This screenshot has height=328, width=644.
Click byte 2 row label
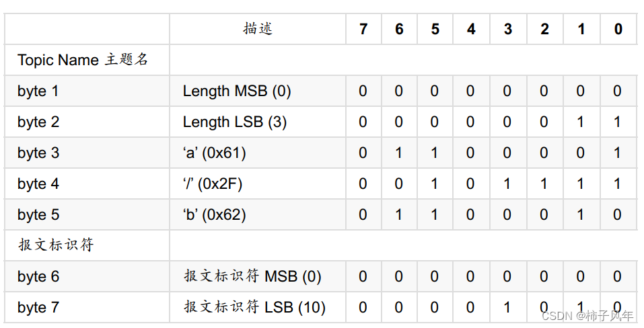38,122
